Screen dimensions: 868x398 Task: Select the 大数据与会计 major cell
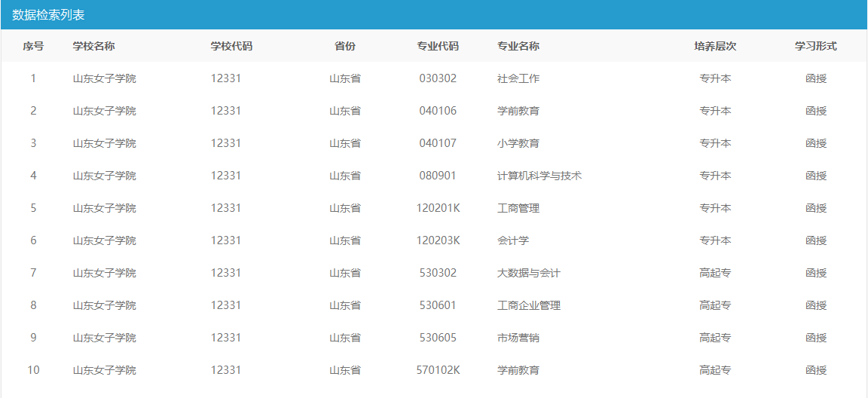[529, 273]
